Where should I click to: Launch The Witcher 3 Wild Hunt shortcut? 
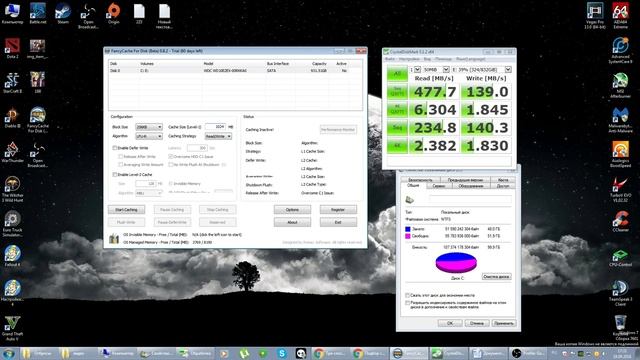pos(12,189)
